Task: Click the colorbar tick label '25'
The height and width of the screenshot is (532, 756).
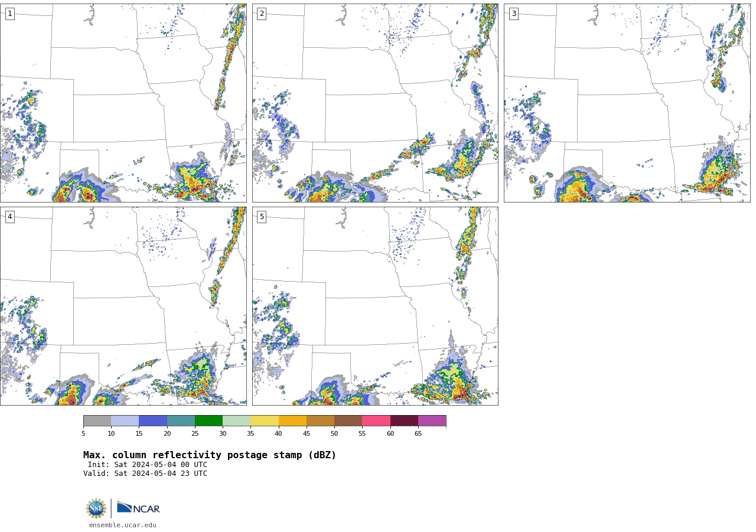Action: pos(195,434)
